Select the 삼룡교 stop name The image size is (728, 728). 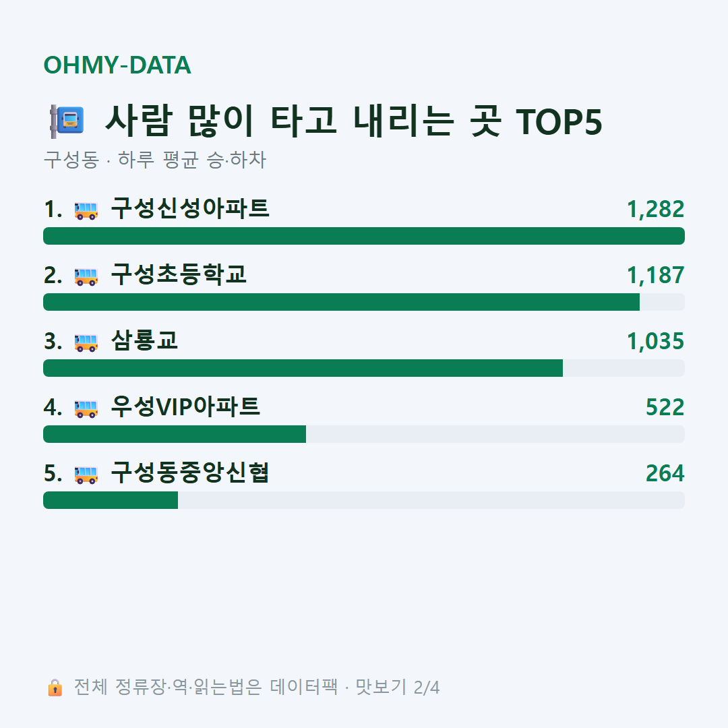point(144,340)
